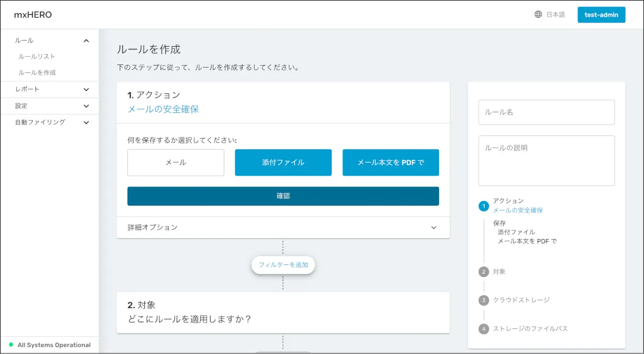Viewport: 644px width, 354px height.
Task: Expand the レポート sidebar section
Action: click(x=86, y=90)
